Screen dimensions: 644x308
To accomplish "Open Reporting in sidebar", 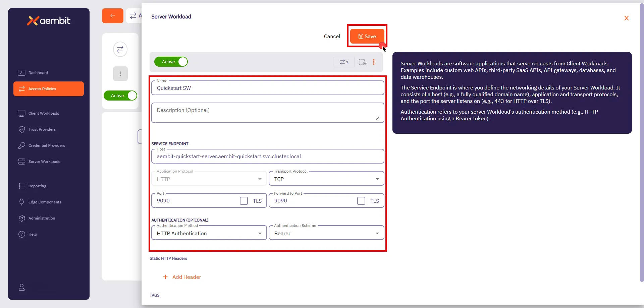I will (x=49, y=186).
